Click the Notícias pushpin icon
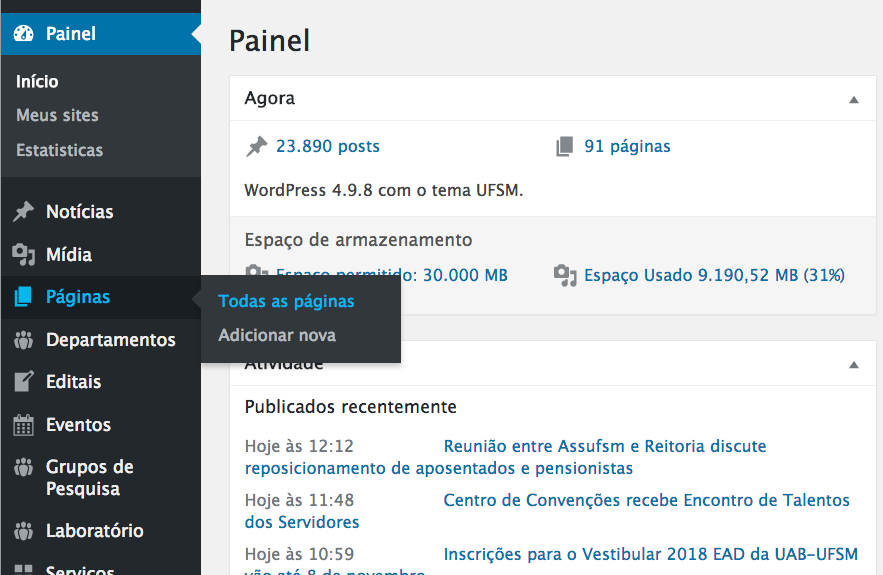Screen dimensions: 883x575 23,212
